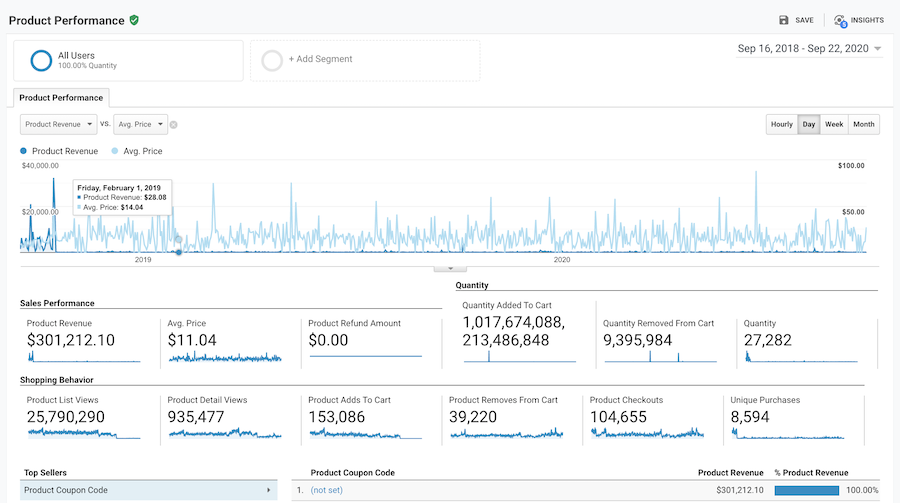Click the green verified shield icon
Screen dimensions: 900x503
(134, 20)
